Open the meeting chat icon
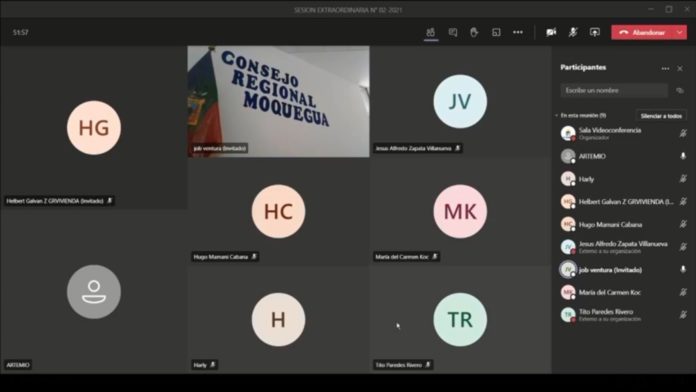 click(453, 32)
